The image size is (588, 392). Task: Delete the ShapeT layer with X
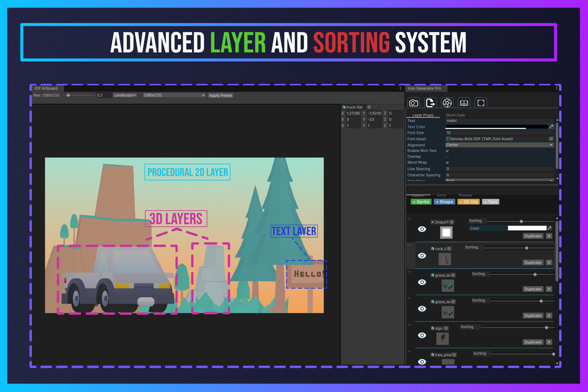coord(549,236)
